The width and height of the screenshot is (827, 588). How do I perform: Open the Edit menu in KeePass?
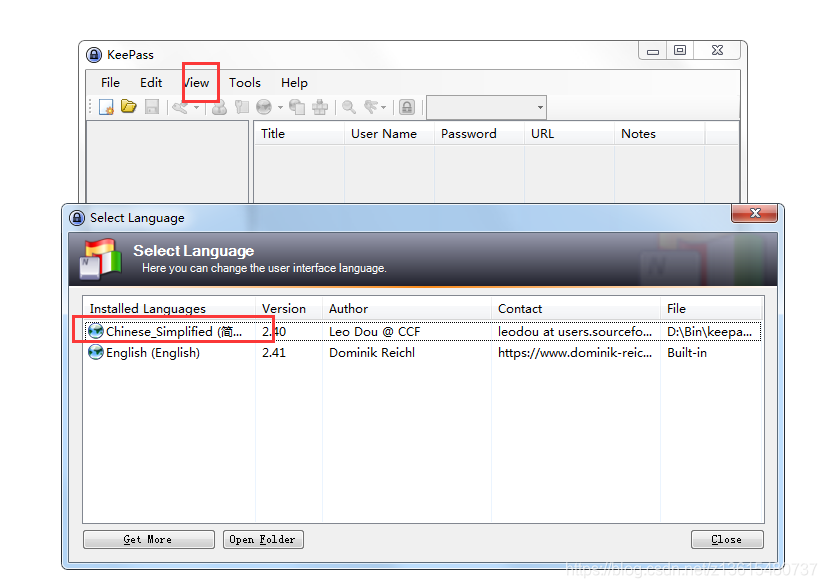click(151, 83)
